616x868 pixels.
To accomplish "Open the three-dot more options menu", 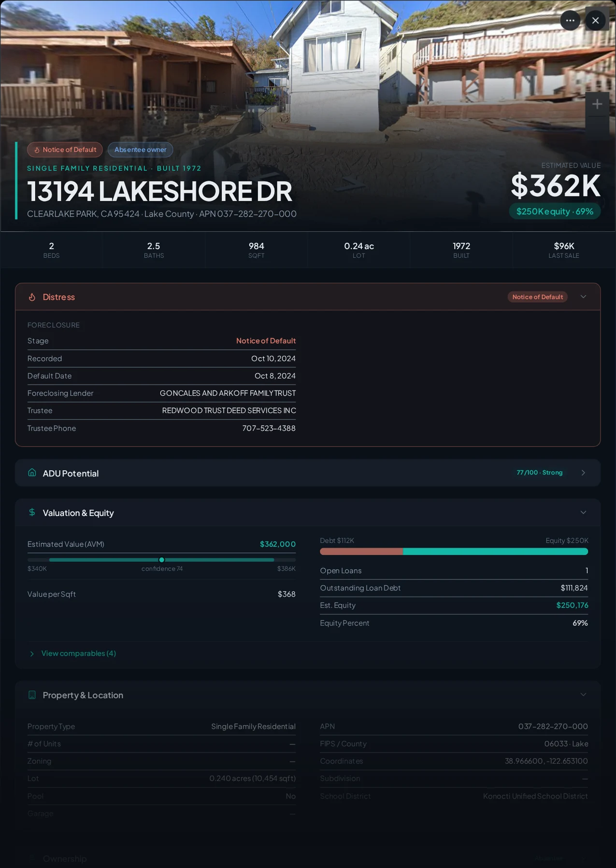I will pyautogui.click(x=570, y=20).
